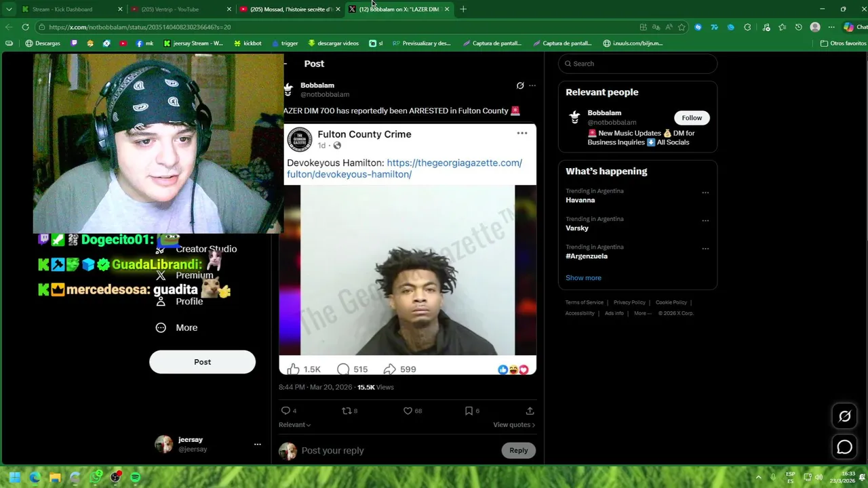This screenshot has height=488, width=868.
Task: Open the browser tab list dropdown arrow
Action: 9,9
